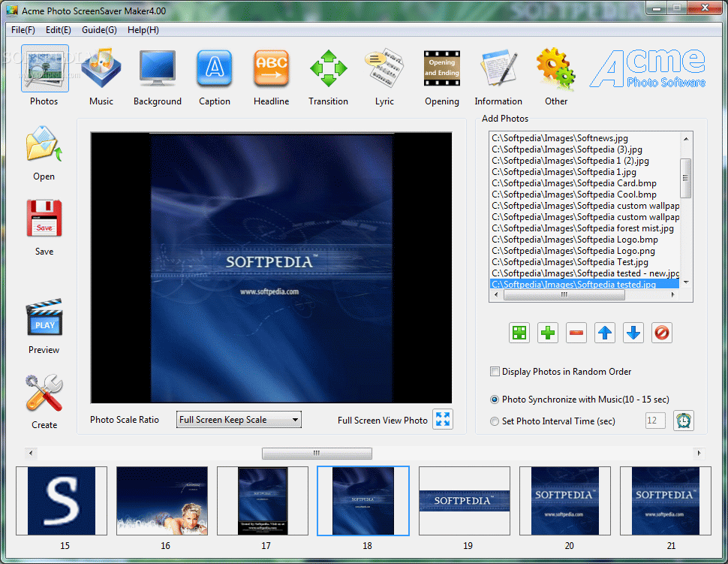Open the Other settings gears icon

click(555, 68)
